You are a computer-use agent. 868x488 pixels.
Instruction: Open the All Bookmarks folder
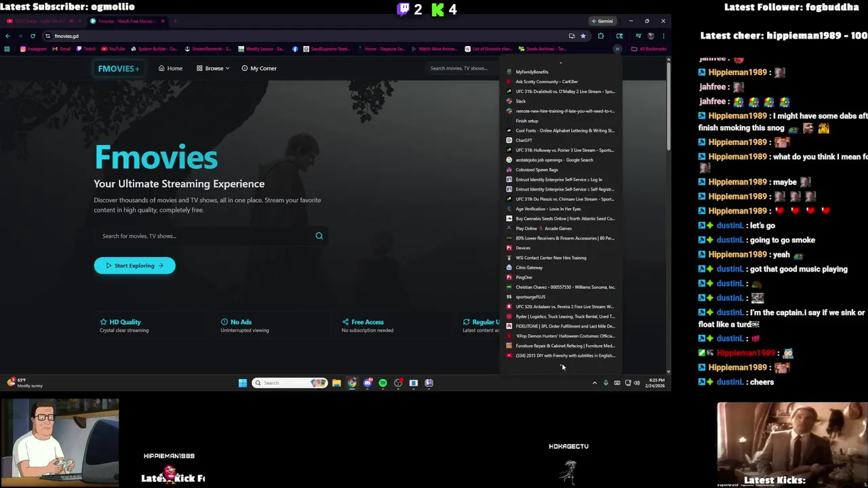coord(649,49)
